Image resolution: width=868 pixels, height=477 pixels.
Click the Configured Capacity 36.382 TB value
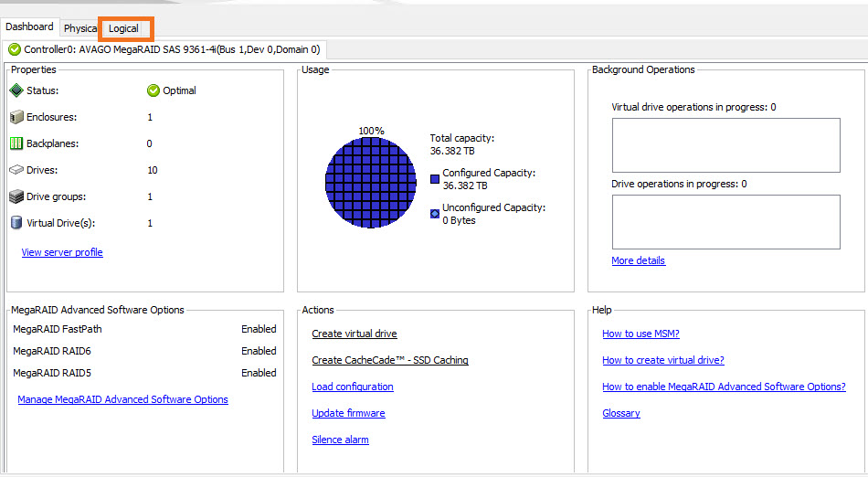[465, 185]
